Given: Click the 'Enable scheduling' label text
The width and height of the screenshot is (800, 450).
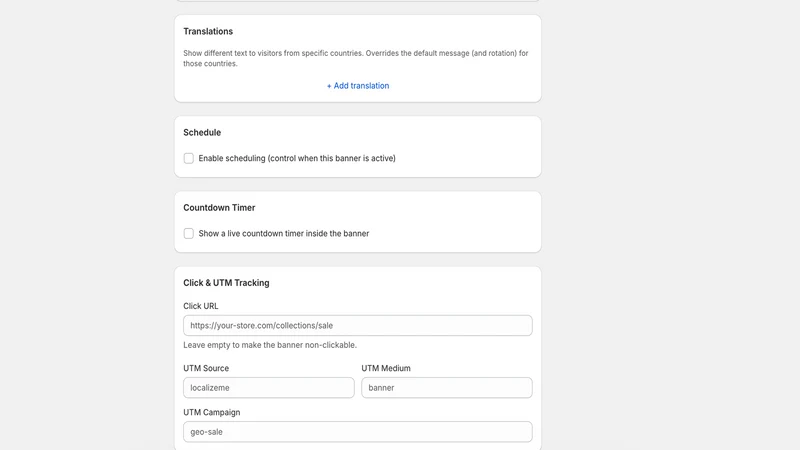Looking at the screenshot, I should click(x=297, y=158).
